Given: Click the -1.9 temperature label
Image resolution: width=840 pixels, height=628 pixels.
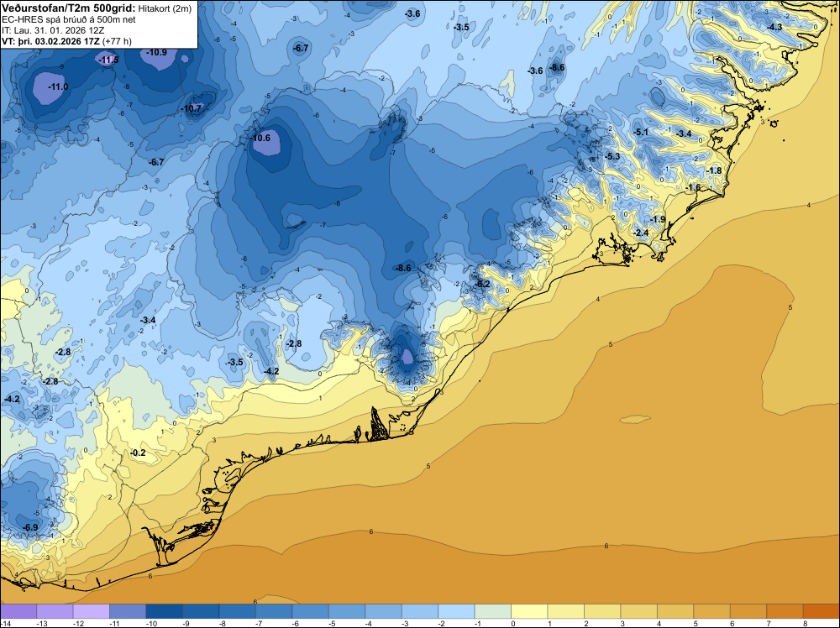Looking at the screenshot, I should point(658,219).
